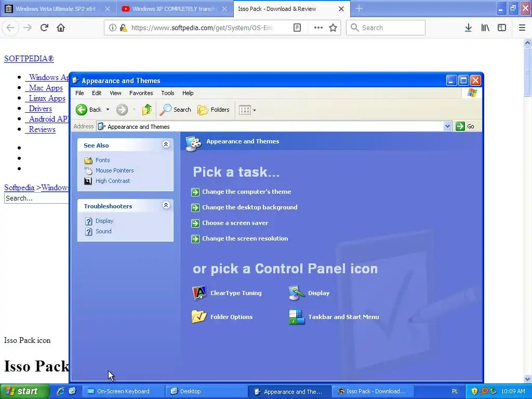The height and width of the screenshot is (399, 532).
Task: Click the Firefox Search box
Action: coord(386,28)
